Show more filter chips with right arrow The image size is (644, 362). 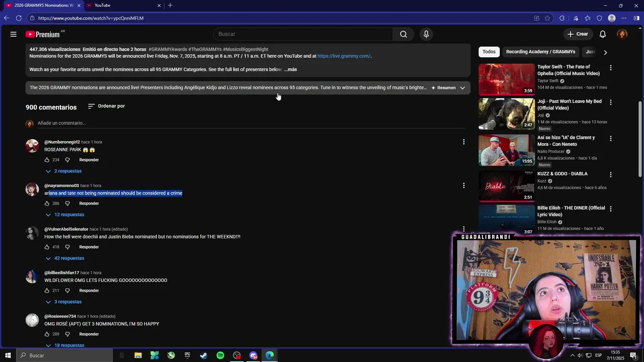(605, 52)
